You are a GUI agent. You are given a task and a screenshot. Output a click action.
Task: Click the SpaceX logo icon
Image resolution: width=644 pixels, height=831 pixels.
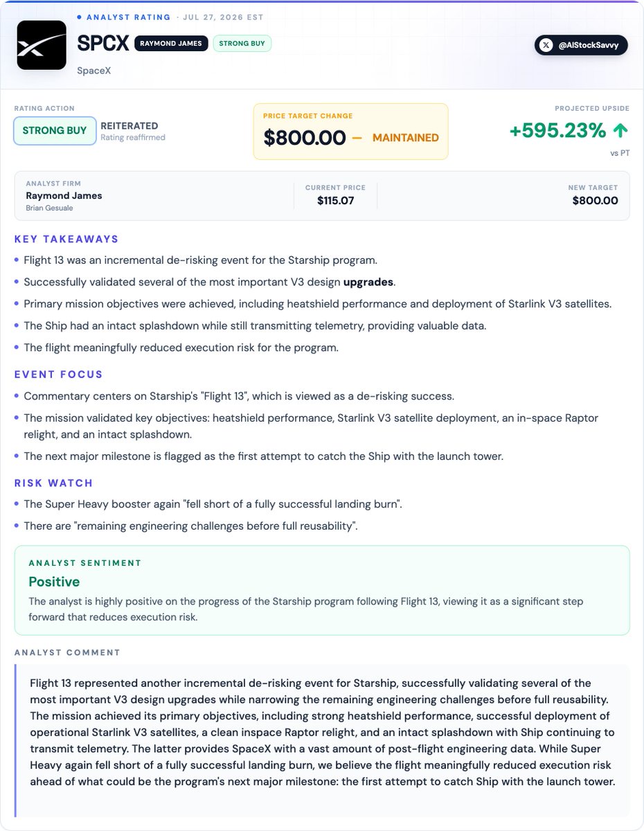42,45
